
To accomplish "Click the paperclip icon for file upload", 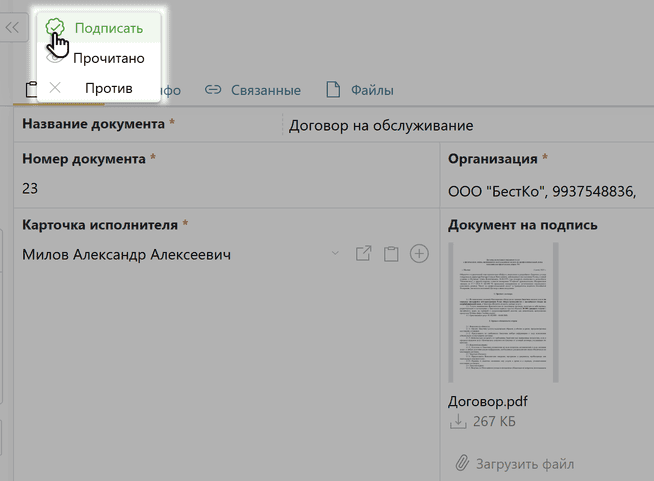I will point(461,464).
